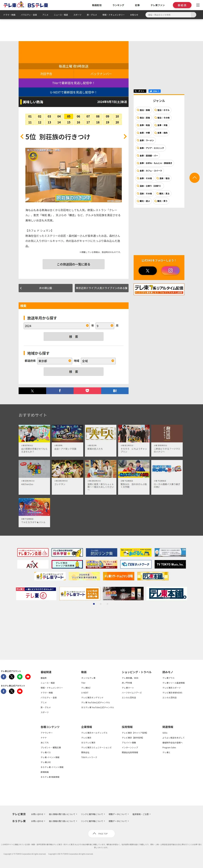Image resolution: width=203 pixels, height=868 pixels.
Task: Open the YouTube icon under テレ東公式アカウント
Action: point(28,677)
